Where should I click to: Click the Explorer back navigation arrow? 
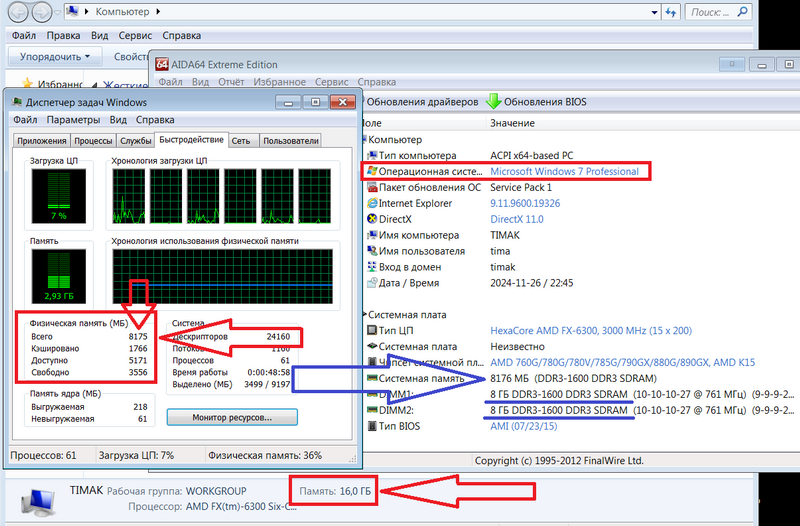pos(18,13)
